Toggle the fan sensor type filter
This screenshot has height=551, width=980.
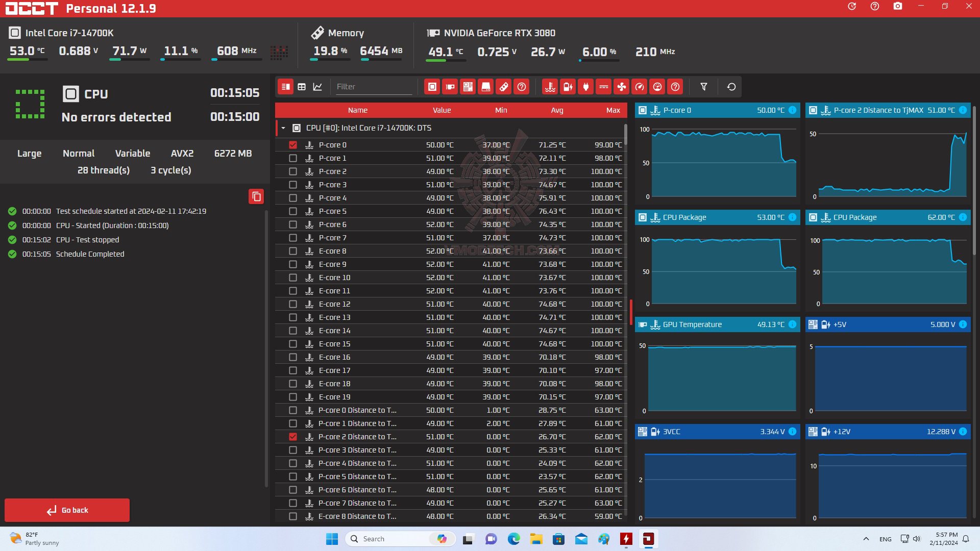621,87
